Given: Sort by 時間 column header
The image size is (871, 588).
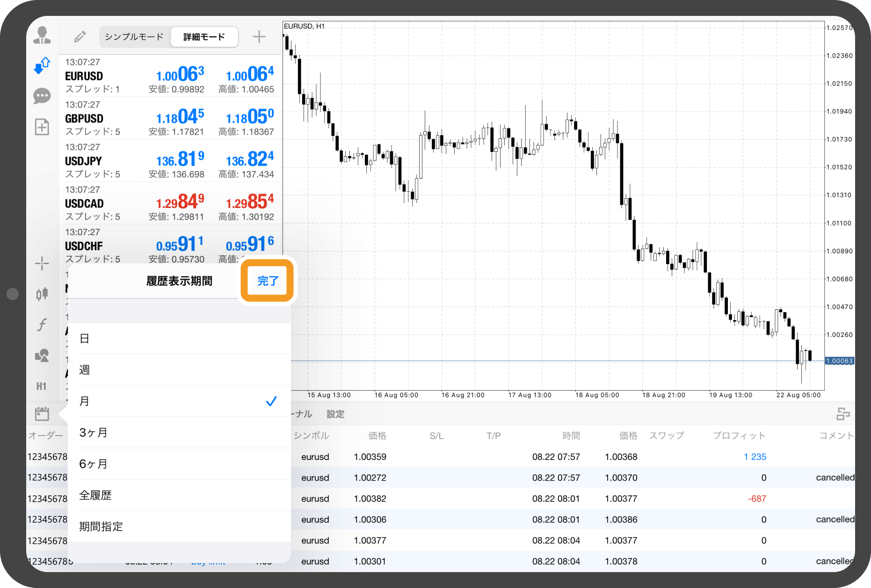Looking at the screenshot, I should tap(571, 436).
